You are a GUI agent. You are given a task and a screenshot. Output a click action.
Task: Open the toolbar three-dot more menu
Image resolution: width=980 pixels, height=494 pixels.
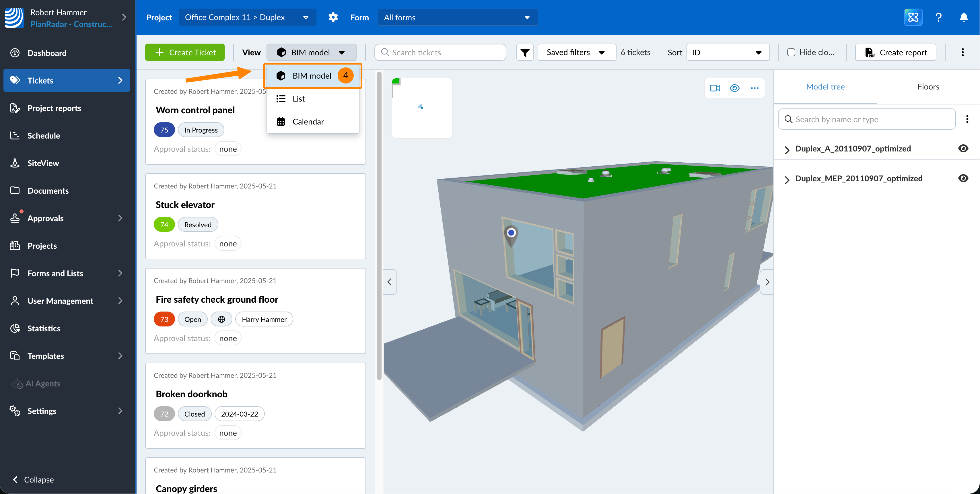pyautogui.click(x=962, y=52)
